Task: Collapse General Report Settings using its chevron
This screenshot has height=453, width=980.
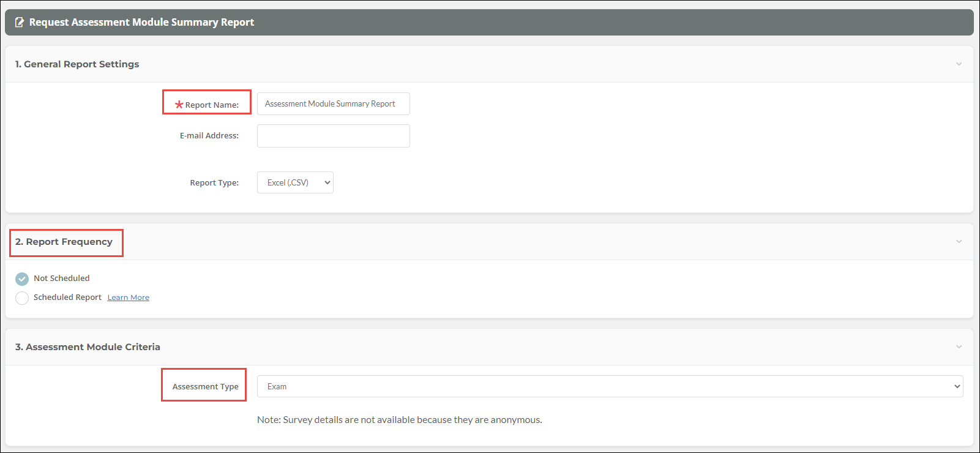Action: point(959,64)
